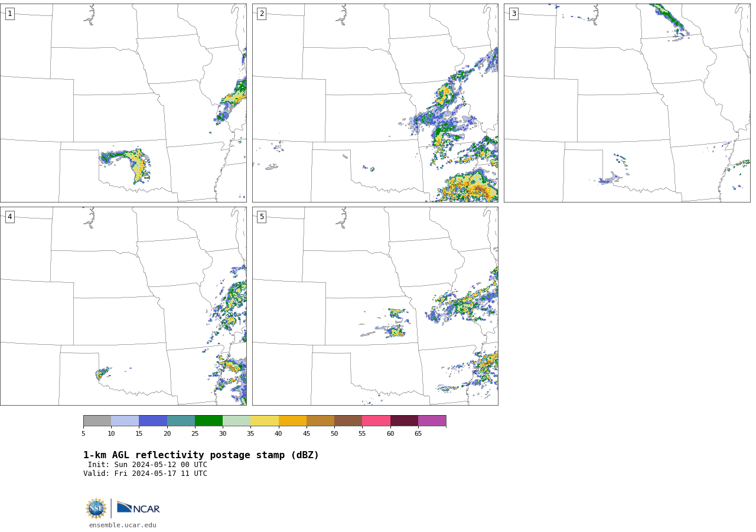Viewport: 756px width, 532px height.
Task: Click the Init time line
Action: click(x=148, y=465)
